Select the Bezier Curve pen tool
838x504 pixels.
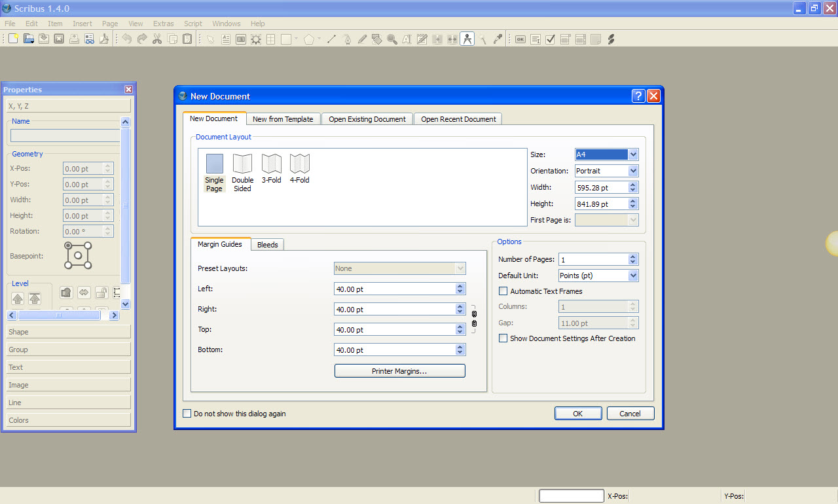click(x=347, y=39)
